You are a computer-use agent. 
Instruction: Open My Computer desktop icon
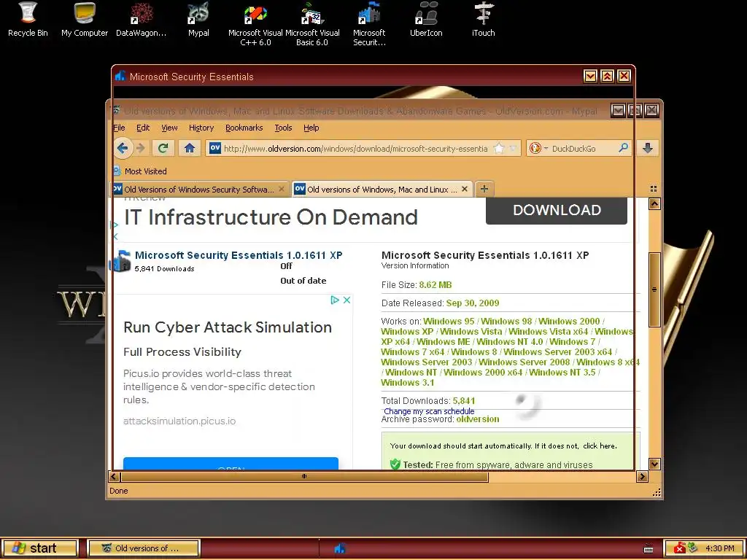tap(85, 19)
